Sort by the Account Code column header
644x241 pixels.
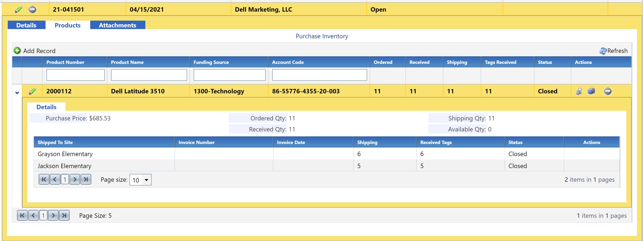(288, 62)
